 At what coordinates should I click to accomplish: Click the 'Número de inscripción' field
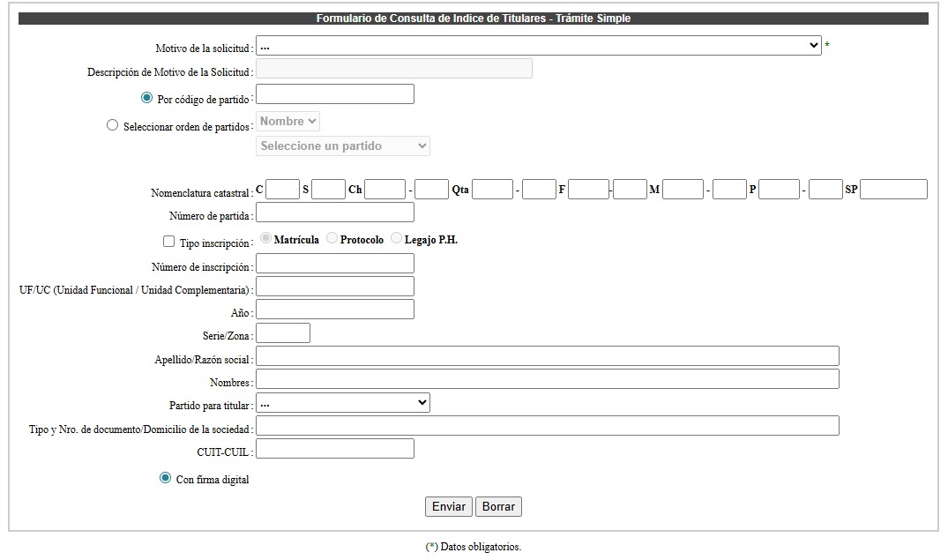pyautogui.click(x=334, y=264)
